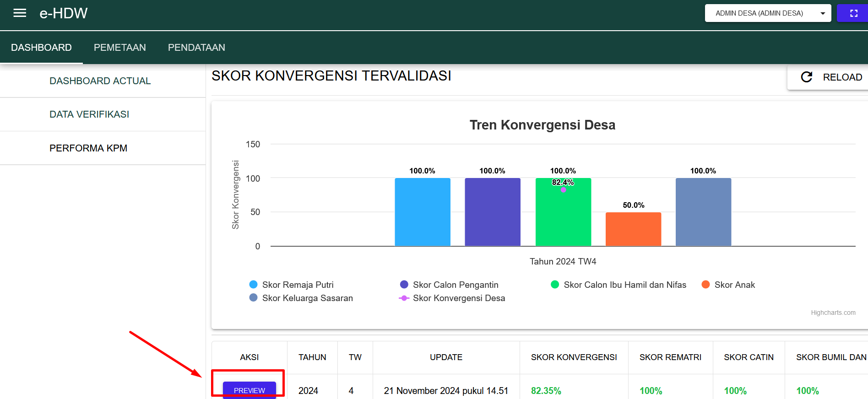
Task: Open the Highcharts.com credit link
Action: [833, 313]
